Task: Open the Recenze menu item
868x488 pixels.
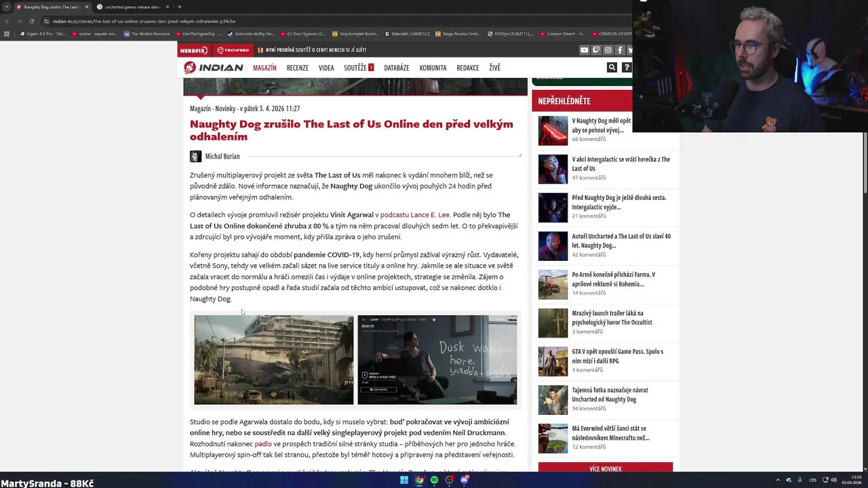Action: pos(297,68)
